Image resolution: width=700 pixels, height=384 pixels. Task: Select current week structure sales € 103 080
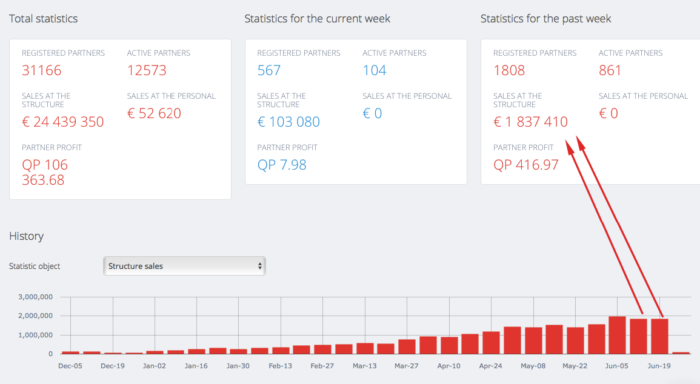[x=288, y=122]
